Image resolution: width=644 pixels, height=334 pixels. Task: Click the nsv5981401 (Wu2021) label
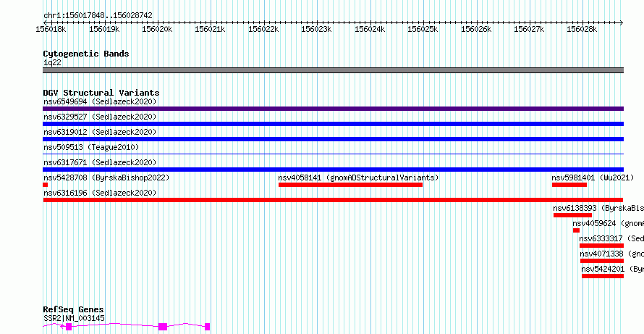[x=593, y=178]
